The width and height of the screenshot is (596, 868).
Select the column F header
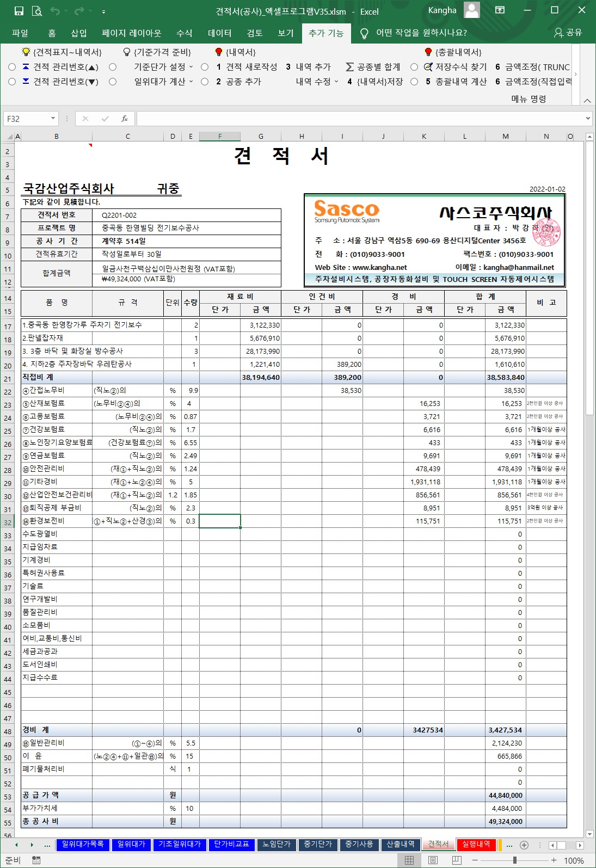click(x=220, y=137)
